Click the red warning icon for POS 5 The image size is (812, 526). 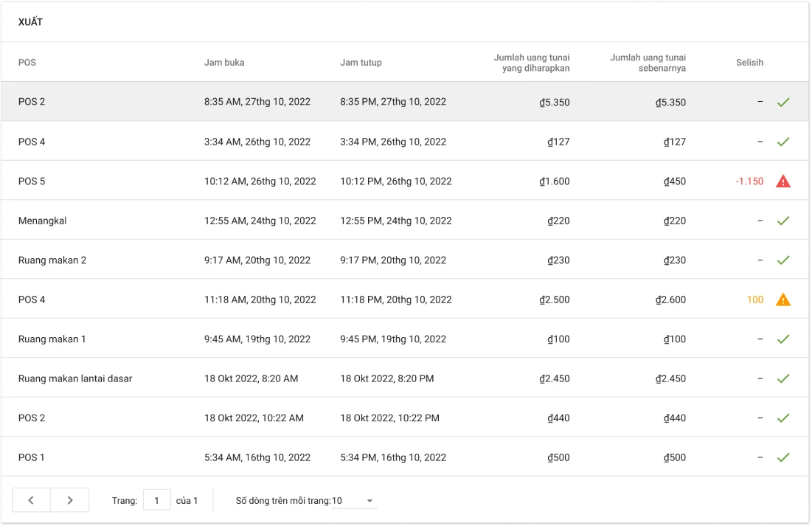[782, 181]
